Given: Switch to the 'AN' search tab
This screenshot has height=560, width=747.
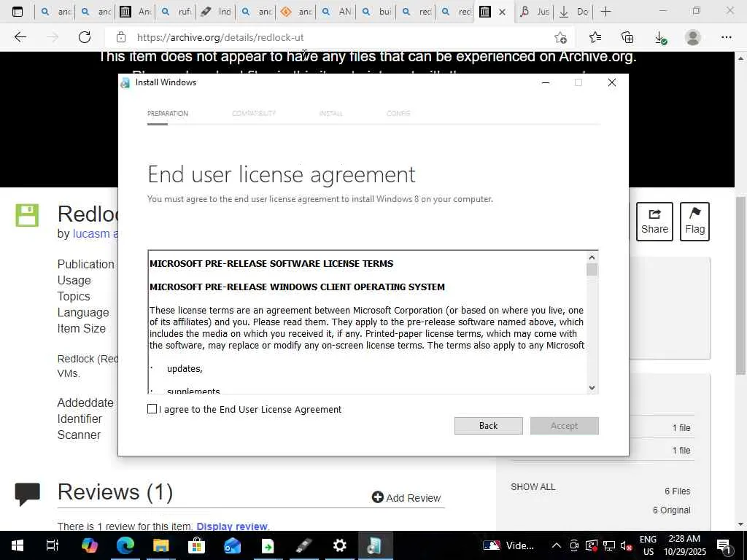Looking at the screenshot, I should [x=336, y=12].
